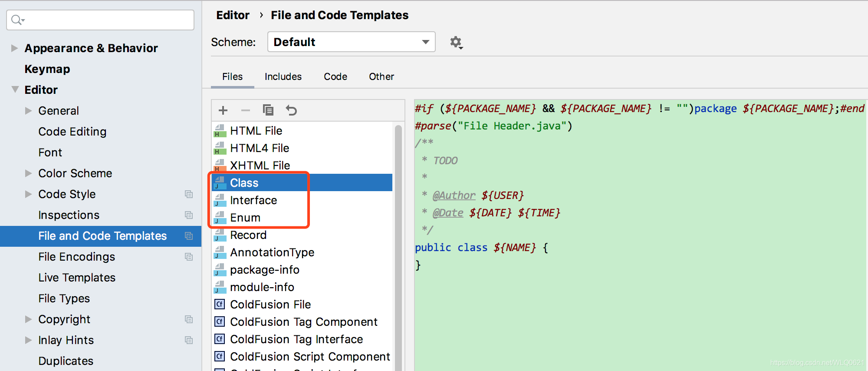Click the #parse File Header.java line
The image size is (868, 371).
click(x=493, y=126)
